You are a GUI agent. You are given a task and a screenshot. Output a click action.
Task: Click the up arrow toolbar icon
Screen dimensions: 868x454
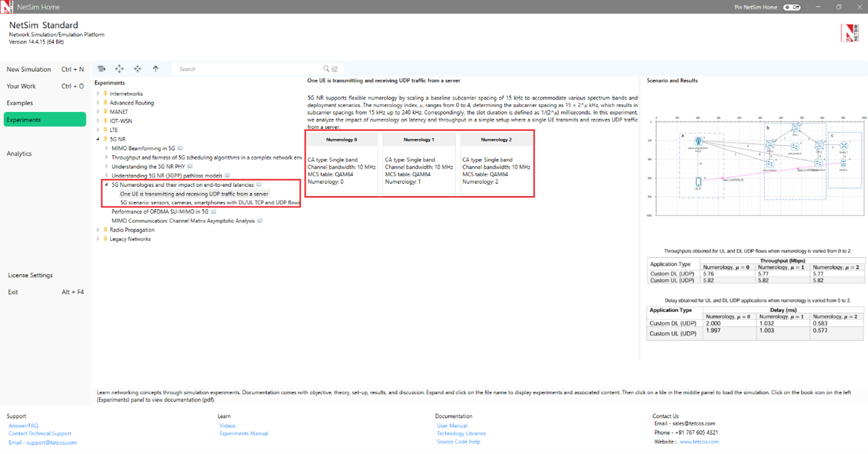(155, 69)
